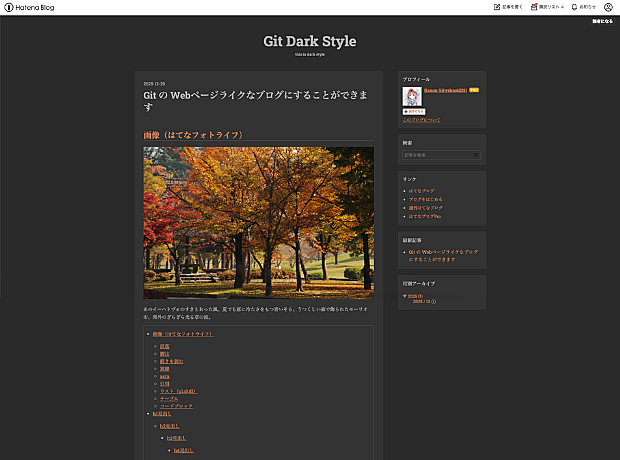
Task: Click the code block contents entry
Action: click(176, 406)
